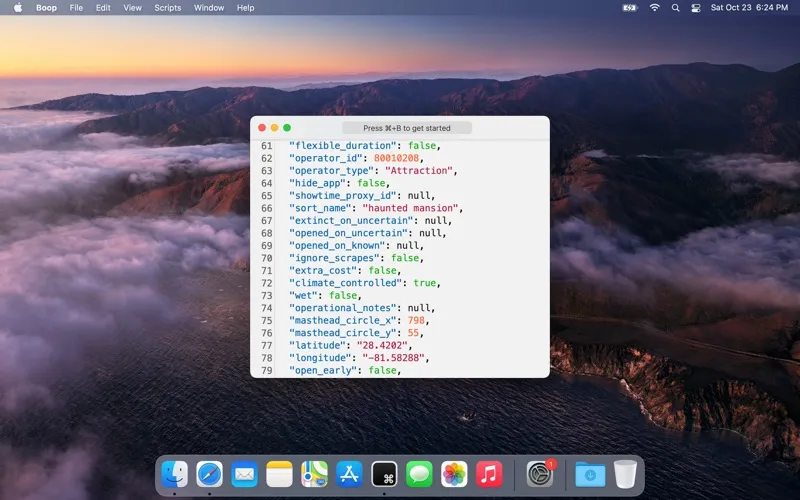Click line number 70 in the gutter
This screenshot has width=800, height=500.
click(x=267, y=258)
